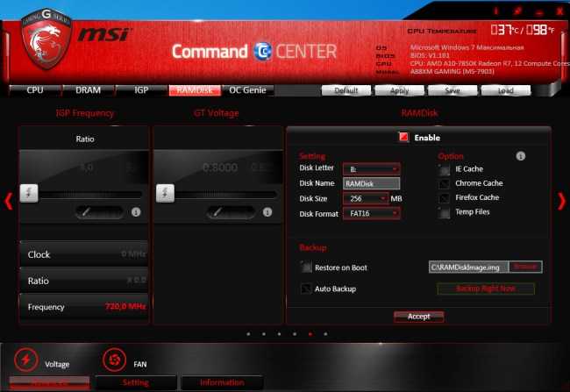Enable the Firefox Cache option
This screenshot has width=570, height=392.
444,198
